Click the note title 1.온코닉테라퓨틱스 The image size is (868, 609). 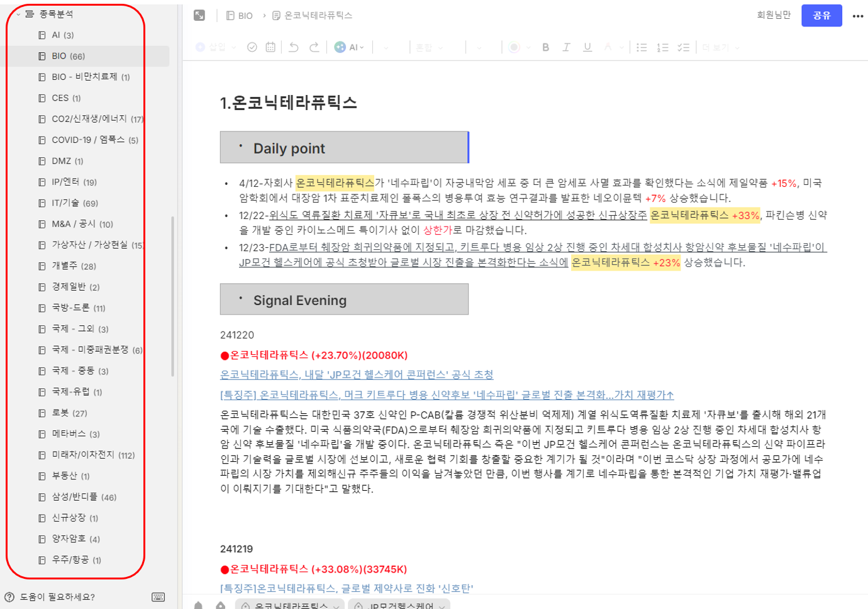click(x=289, y=103)
